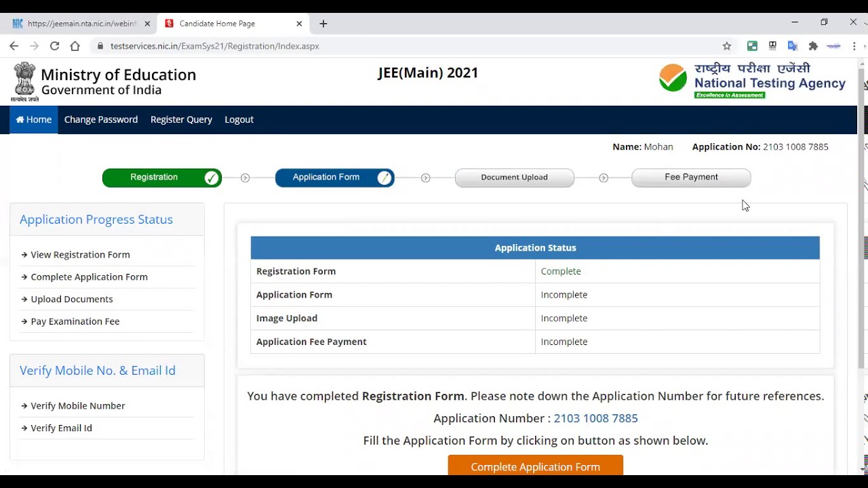Click the Government of India emblem logo
Screen dimensions: 868x488
point(24,81)
